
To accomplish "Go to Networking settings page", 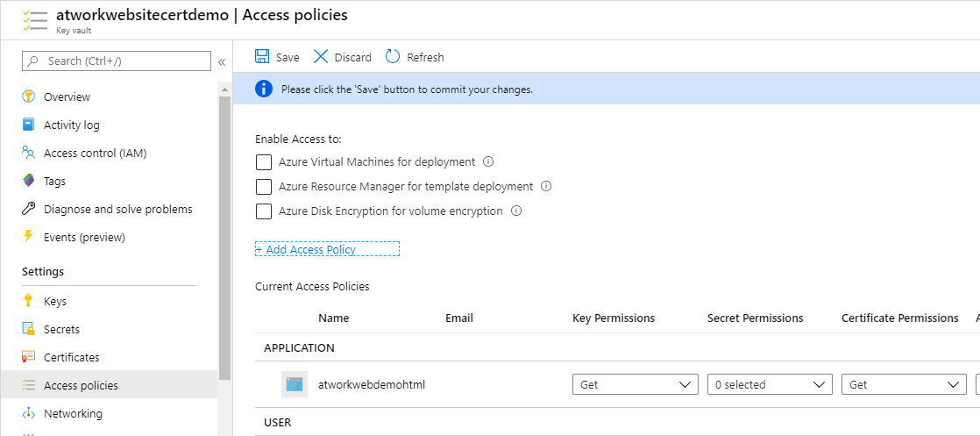I will (73, 413).
